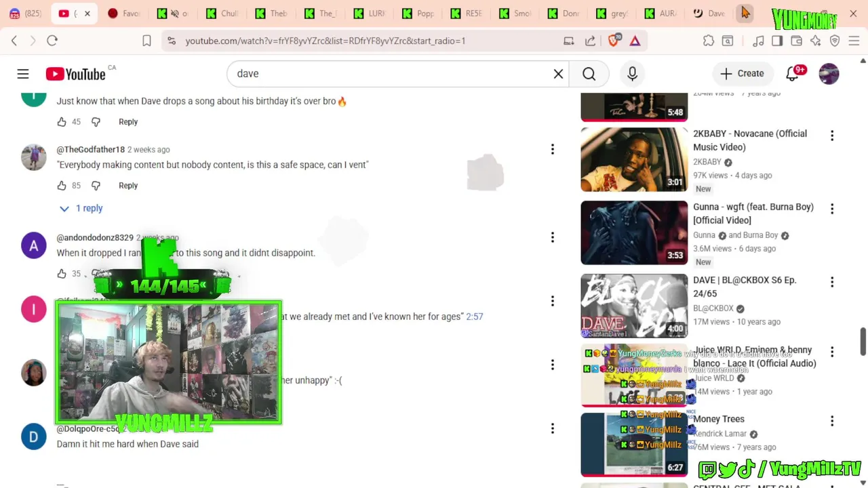The image size is (868, 488).
Task: Switch to the (825) tab
Action: (25, 14)
